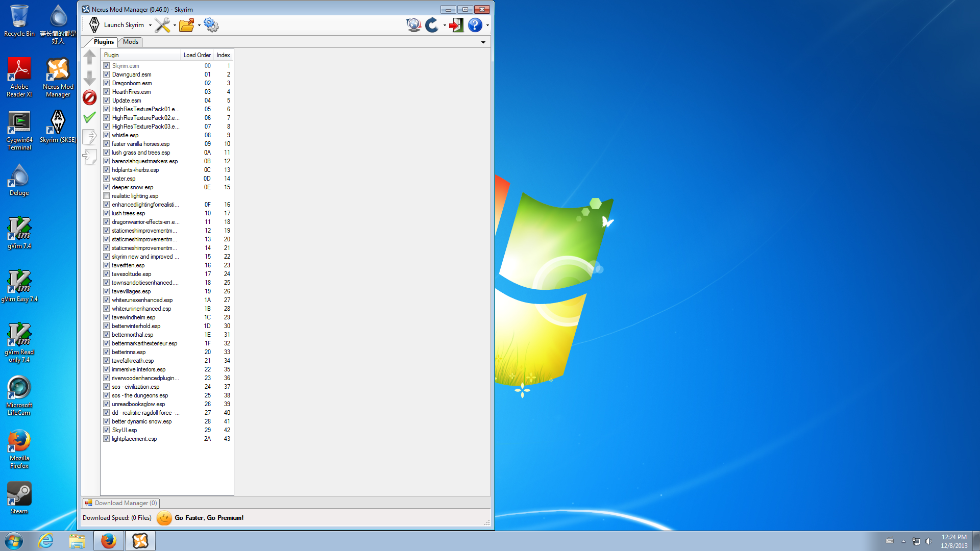Open the Microsoft LifeCam desktop shortcut
Screen dimensions: 980x551
(x=19, y=395)
